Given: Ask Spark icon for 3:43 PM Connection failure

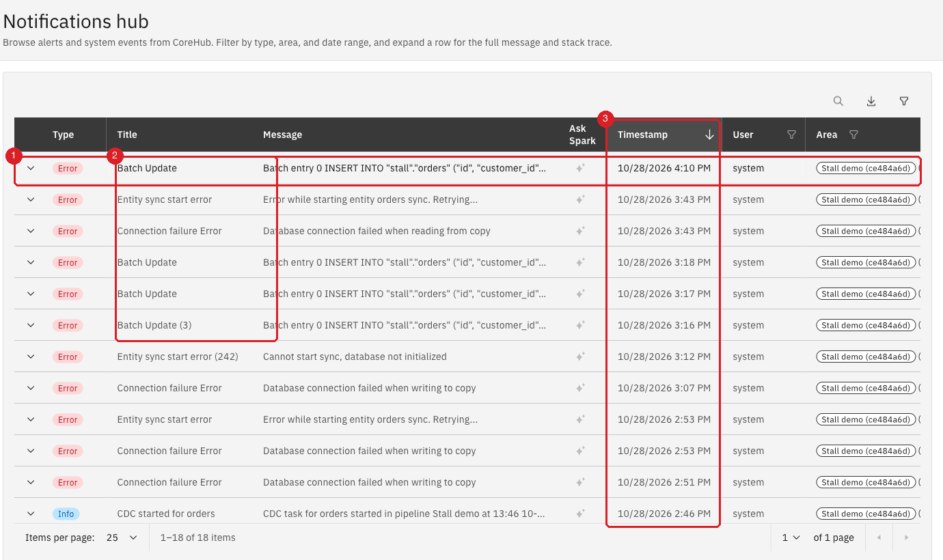Looking at the screenshot, I should (x=580, y=231).
